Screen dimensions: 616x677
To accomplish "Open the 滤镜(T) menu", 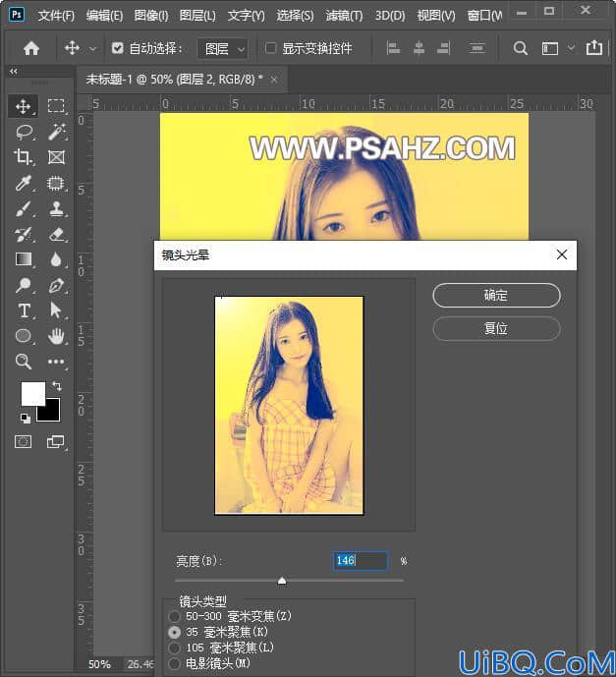I will pos(345,16).
